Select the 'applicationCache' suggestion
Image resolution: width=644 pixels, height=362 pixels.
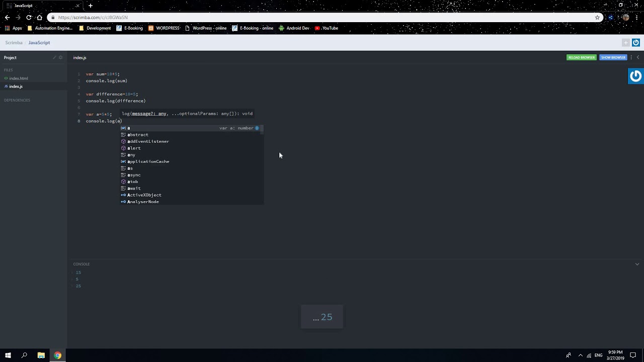(x=191, y=161)
